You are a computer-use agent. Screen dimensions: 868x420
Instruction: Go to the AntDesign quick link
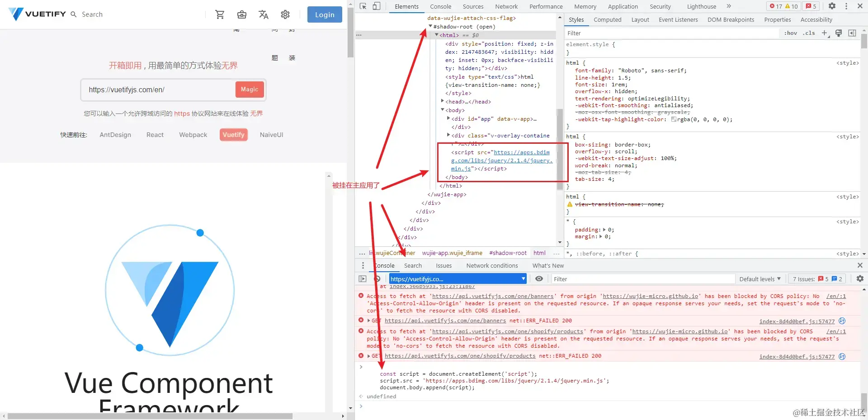click(115, 135)
